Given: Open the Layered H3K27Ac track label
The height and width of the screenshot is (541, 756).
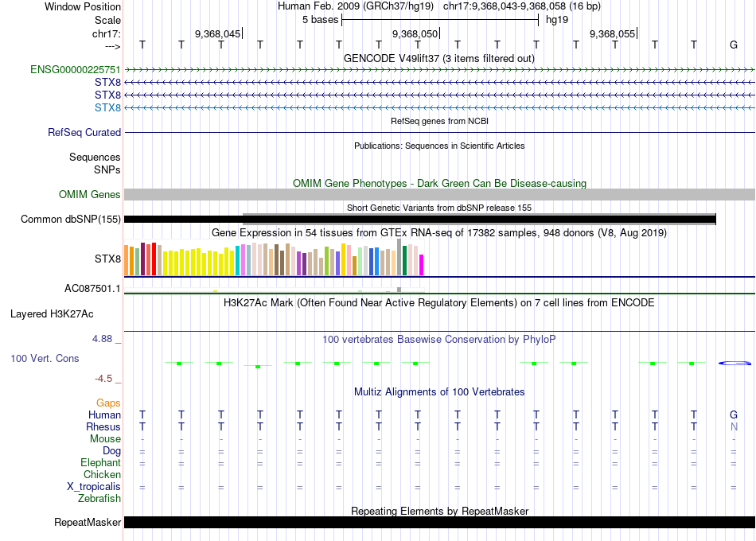Looking at the screenshot, I should click(x=52, y=314).
